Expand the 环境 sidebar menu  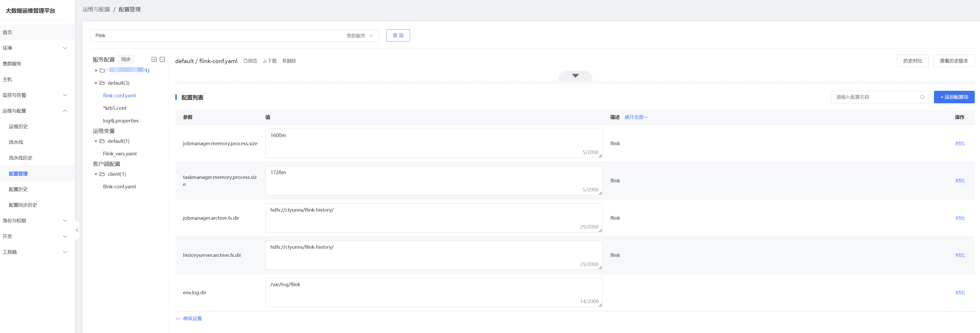coord(65,48)
